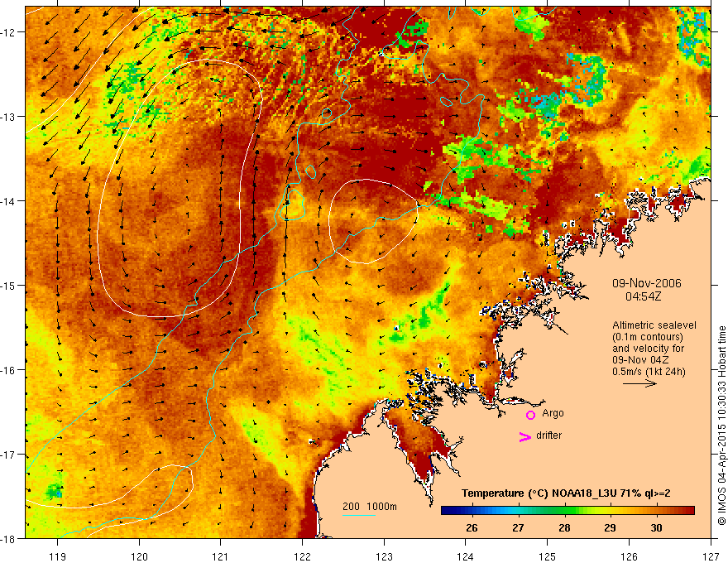Viewport: 728px width, 563px height.
Task: Click the 'Argo' legend label
Action: click(x=553, y=413)
